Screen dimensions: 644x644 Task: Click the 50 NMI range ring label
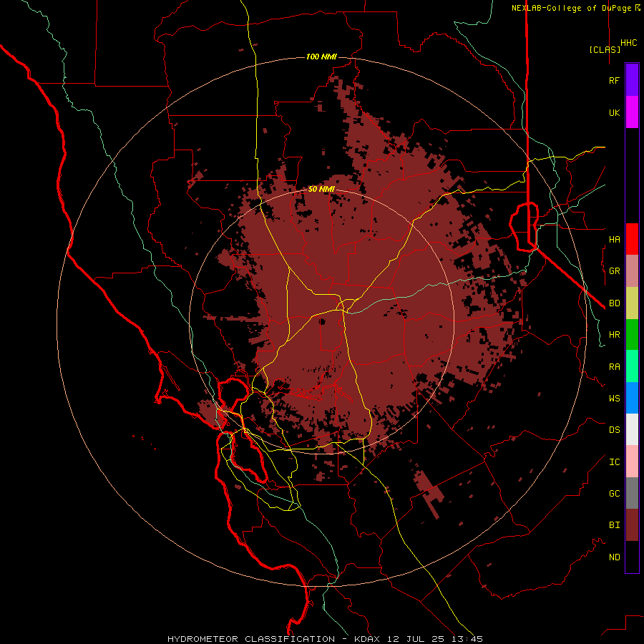[x=321, y=189]
